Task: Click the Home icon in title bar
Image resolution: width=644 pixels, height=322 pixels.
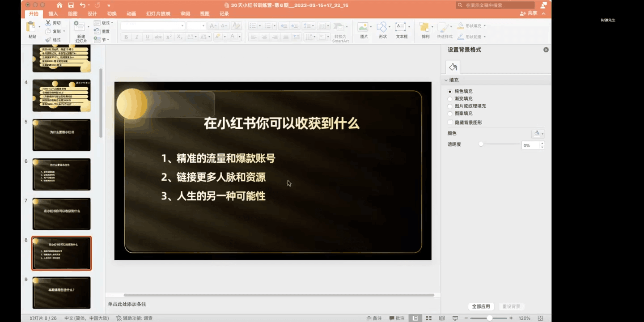Action: click(x=59, y=5)
